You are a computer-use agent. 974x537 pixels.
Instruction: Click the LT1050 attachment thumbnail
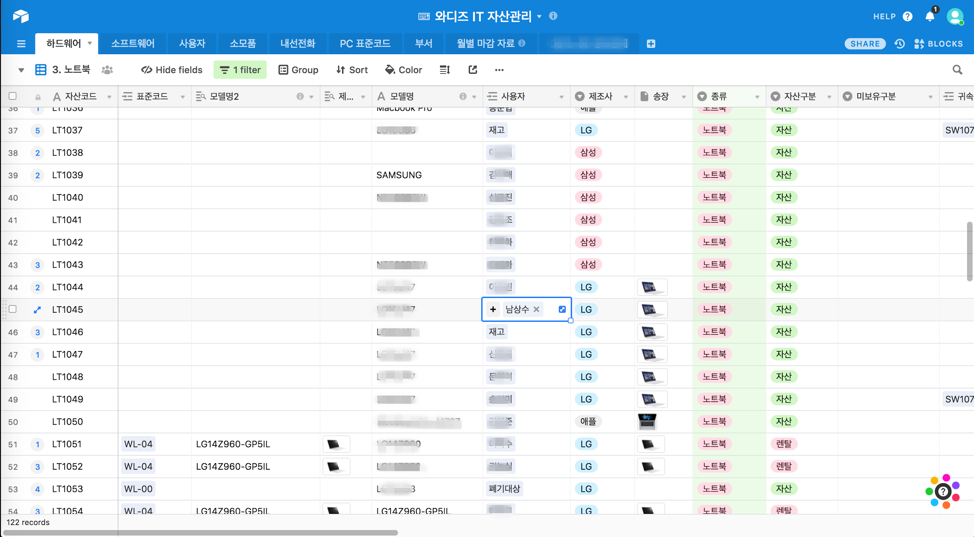[648, 422]
